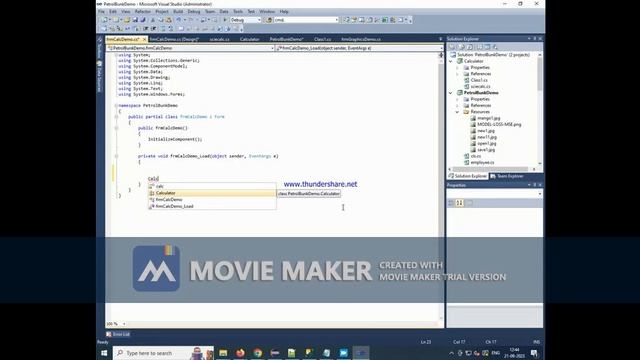Select calc in the IntelliSense list
The height and width of the screenshot is (360, 640).
pyautogui.click(x=212, y=187)
